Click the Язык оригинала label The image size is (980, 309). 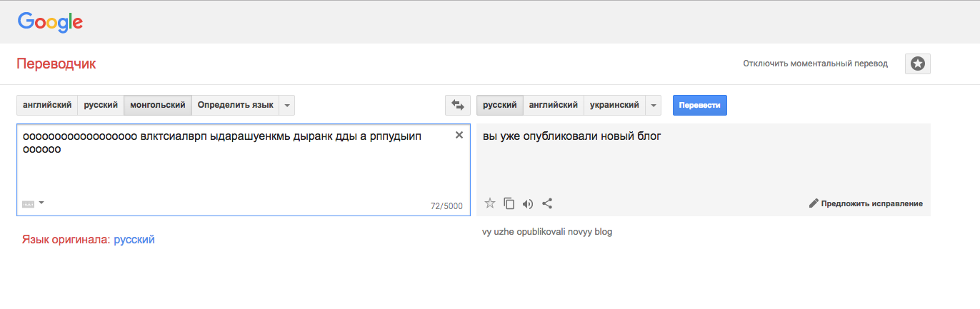tap(66, 240)
